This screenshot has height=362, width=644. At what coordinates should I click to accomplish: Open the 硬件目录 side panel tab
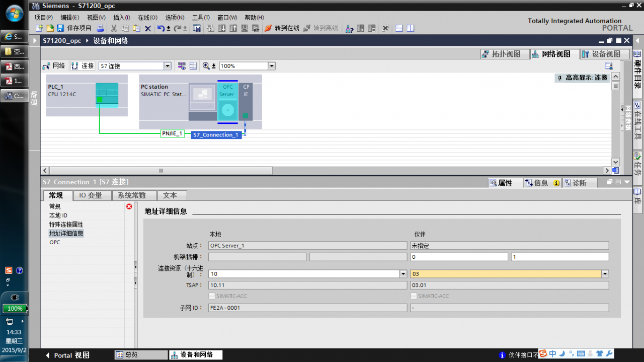pos(637,74)
